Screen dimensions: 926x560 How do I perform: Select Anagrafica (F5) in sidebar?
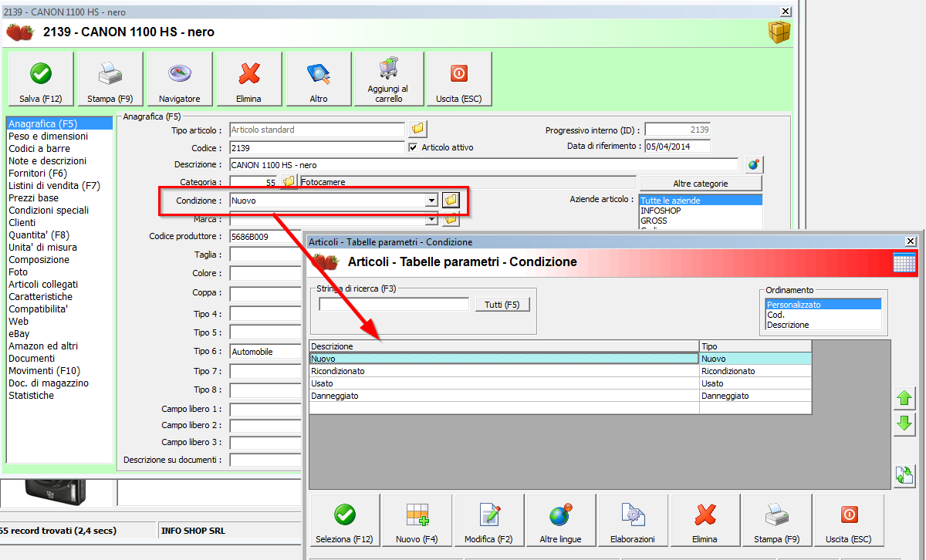click(x=59, y=123)
